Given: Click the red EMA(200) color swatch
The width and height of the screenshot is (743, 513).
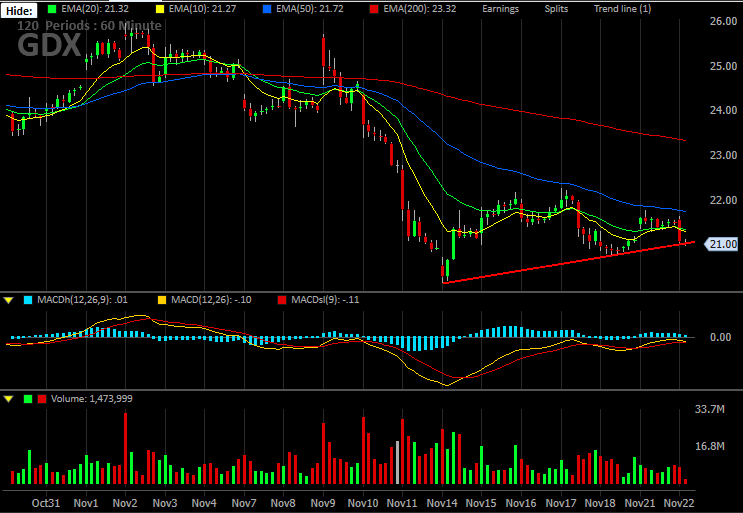Looking at the screenshot, I should [374, 9].
